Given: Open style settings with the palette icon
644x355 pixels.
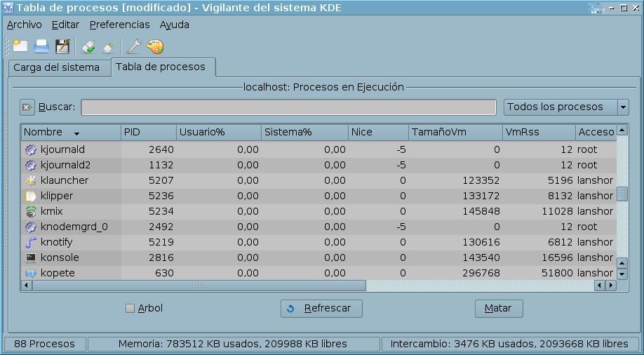Looking at the screenshot, I should click(155, 46).
